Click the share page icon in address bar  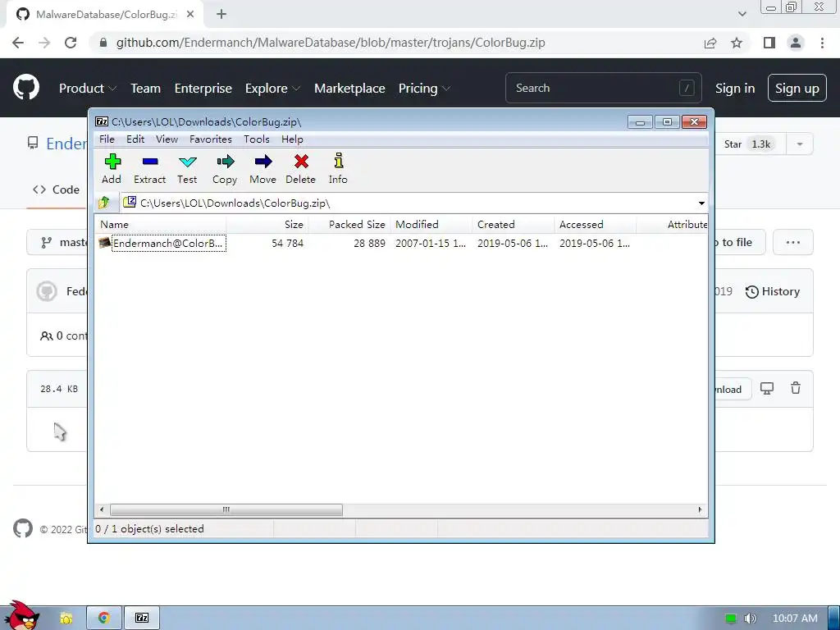(710, 43)
